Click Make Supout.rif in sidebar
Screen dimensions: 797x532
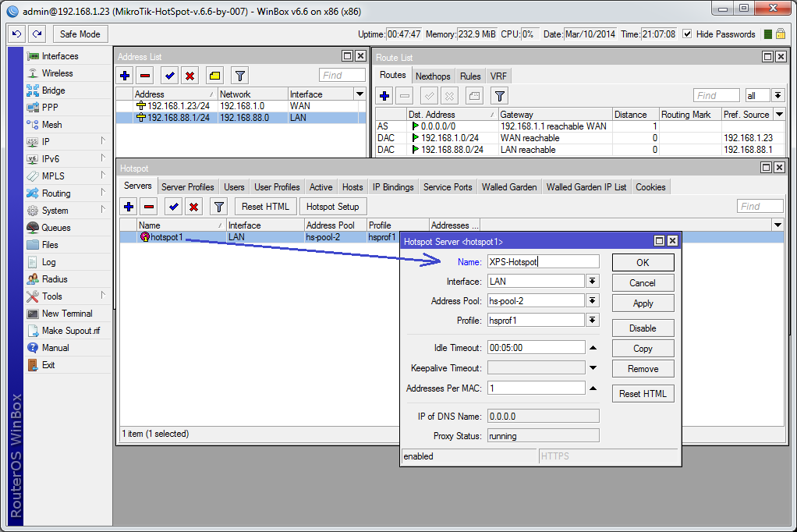71,331
